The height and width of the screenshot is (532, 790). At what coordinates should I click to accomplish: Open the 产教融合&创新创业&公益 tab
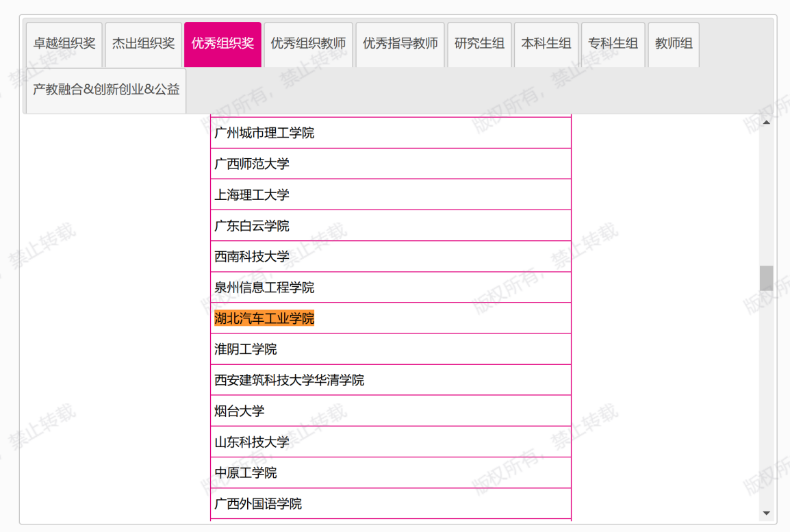coord(106,90)
